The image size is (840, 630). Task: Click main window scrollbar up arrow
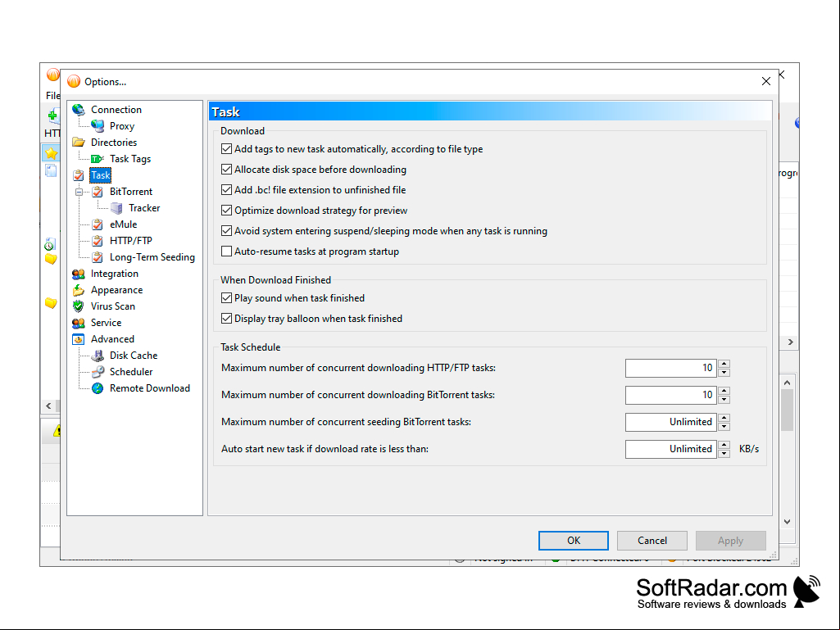pos(787,383)
